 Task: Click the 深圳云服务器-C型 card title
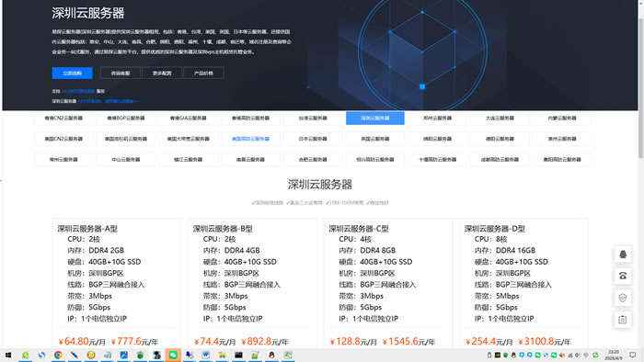tap(359, 229)
